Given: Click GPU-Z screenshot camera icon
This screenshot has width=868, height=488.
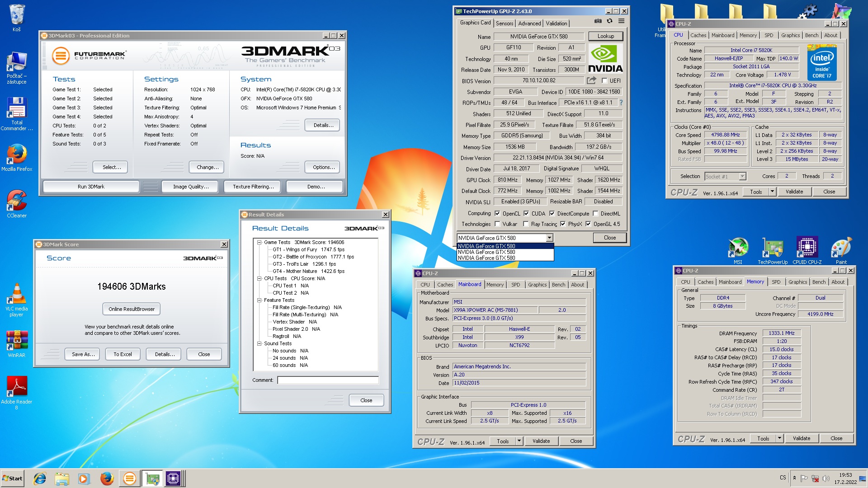Looking at the screenshot, I should point(598,21).
